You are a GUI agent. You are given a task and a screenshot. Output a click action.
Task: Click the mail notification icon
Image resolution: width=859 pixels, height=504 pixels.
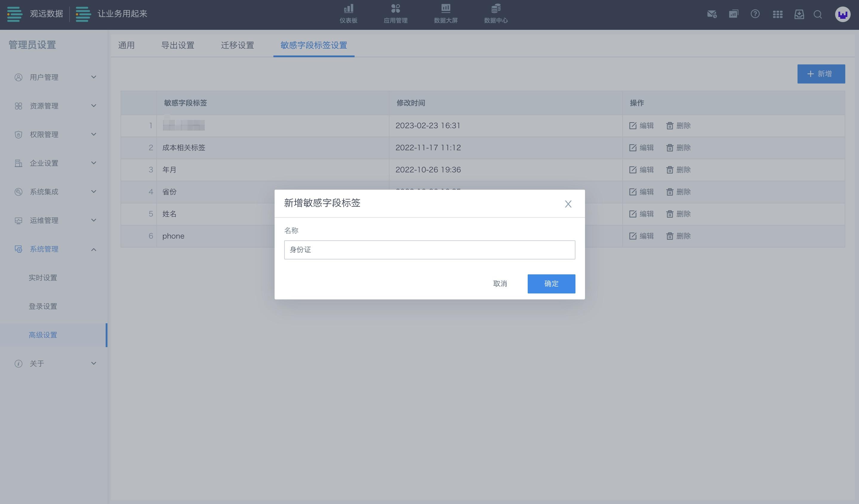pyautogui.click(x=711, y=14)
